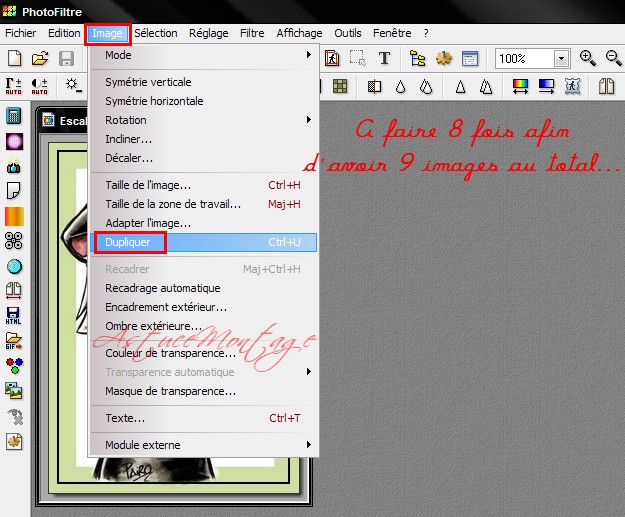Click the selection rectangle toolbar icon

click(358, 58)
